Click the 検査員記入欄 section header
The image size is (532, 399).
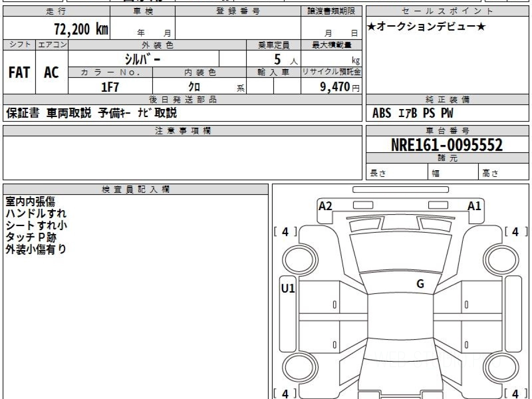136,189
